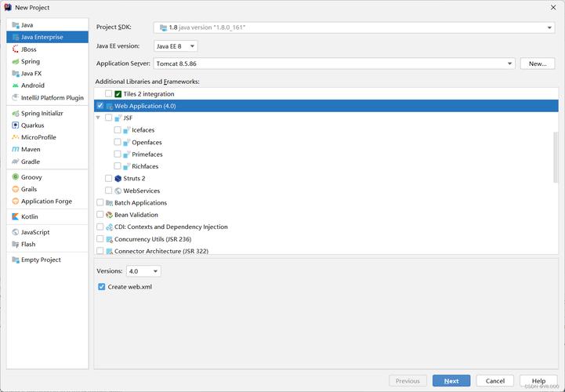This screenshot has width=565, height=392.
Task: Click the Grails icon
Action: coord(16,189)
